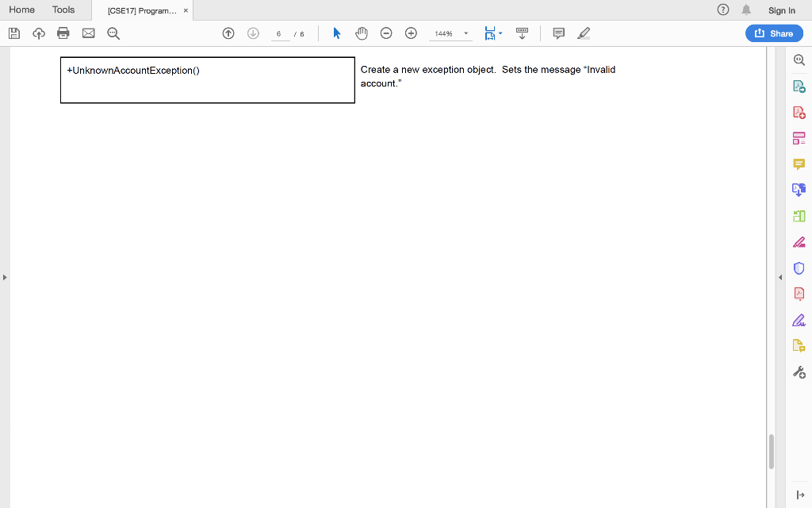Open the page fit options dropdown

point(500,33)
